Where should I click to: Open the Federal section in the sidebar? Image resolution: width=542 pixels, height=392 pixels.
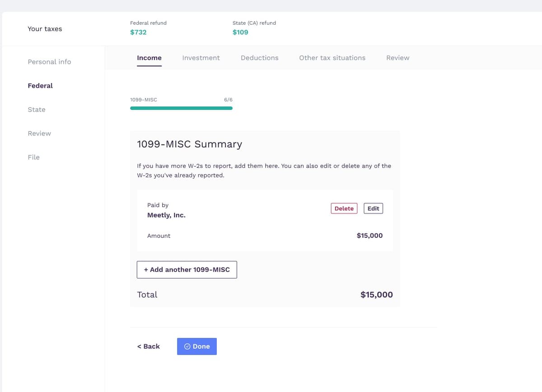point(40,86)
